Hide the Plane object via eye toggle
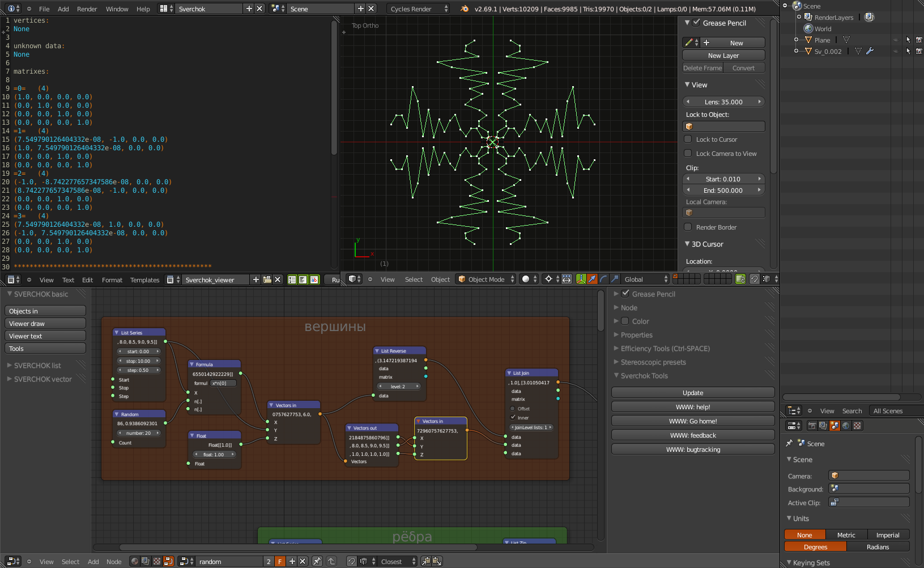This screenshot has width=924, height=568. (896, 40)
